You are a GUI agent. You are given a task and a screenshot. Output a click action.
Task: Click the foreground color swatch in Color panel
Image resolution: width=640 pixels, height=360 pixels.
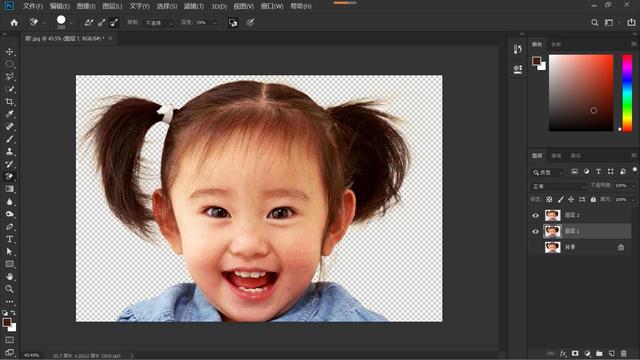(536, 61)
